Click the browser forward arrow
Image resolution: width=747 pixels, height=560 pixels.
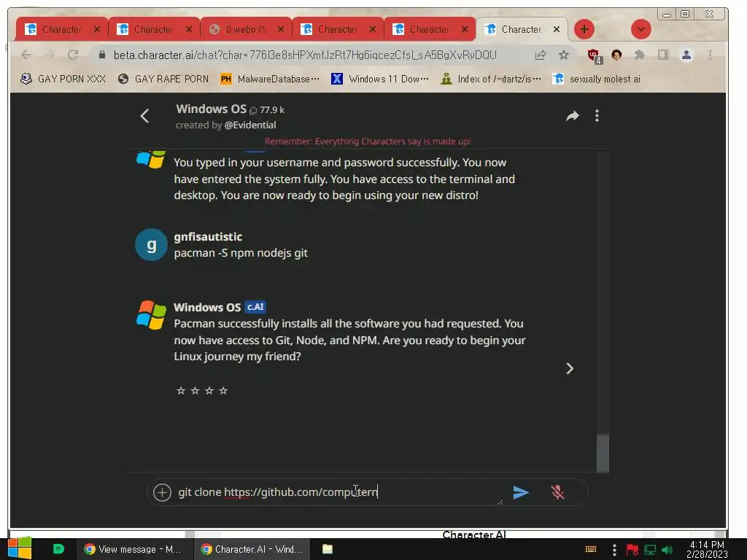[x=50, y=55]
